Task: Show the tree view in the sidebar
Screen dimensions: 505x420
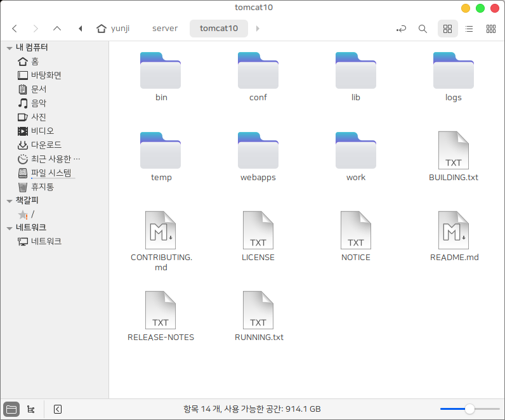Action: click(x=30, y=409)
